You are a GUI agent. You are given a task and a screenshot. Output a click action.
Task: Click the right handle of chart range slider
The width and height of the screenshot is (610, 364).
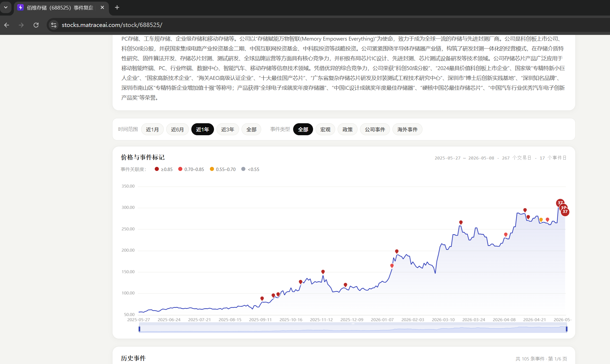point(567,329)
